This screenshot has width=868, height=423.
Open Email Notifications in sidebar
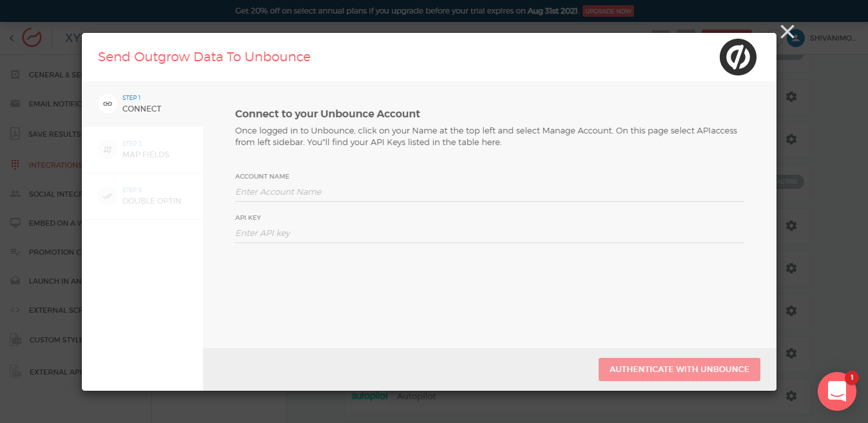46,104
